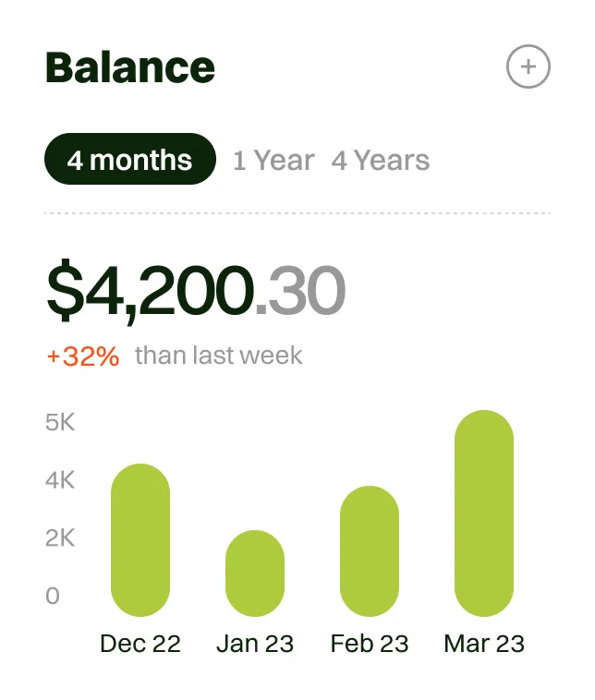Click the 'than last week' text
This screenshot has height=700, width=595.
tap(219, 356)
